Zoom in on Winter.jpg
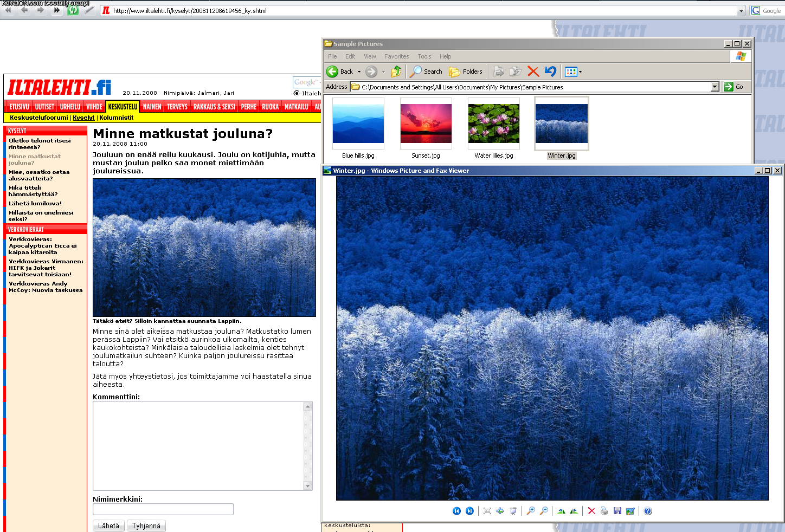The height and width of the screenshot is (532, 785). click(531, 511)
